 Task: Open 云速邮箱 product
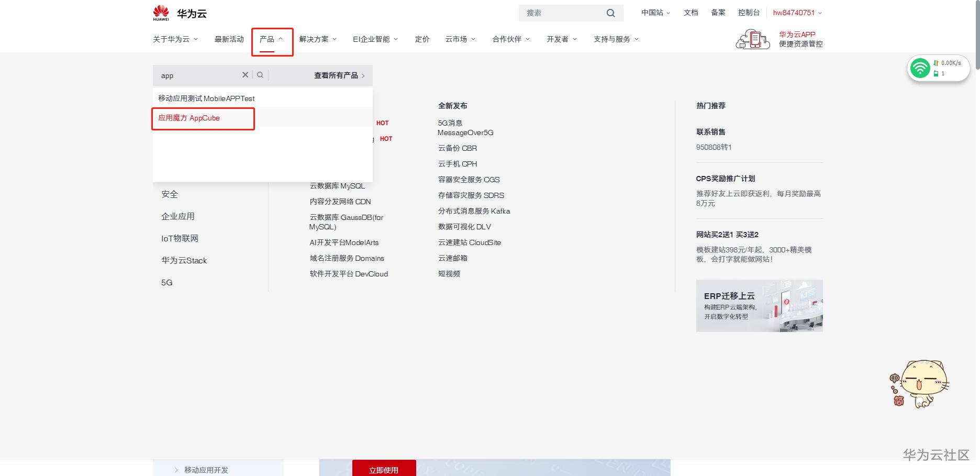point(453,258)
